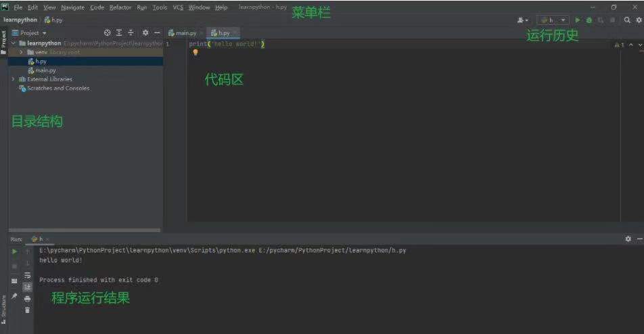Click Collapse All in the Project panel
The width and height of the screenshot is (644, 334).
click(x=131, y=33)
